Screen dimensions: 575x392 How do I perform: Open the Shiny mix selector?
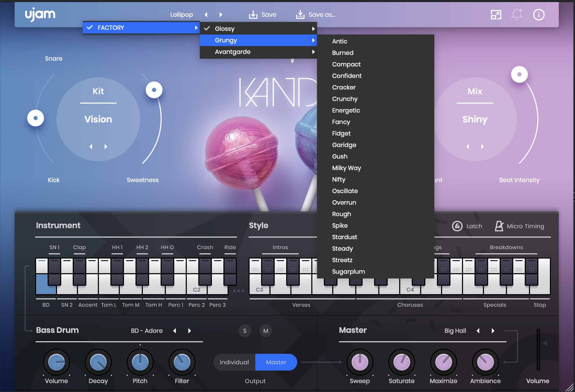[475, 119]
